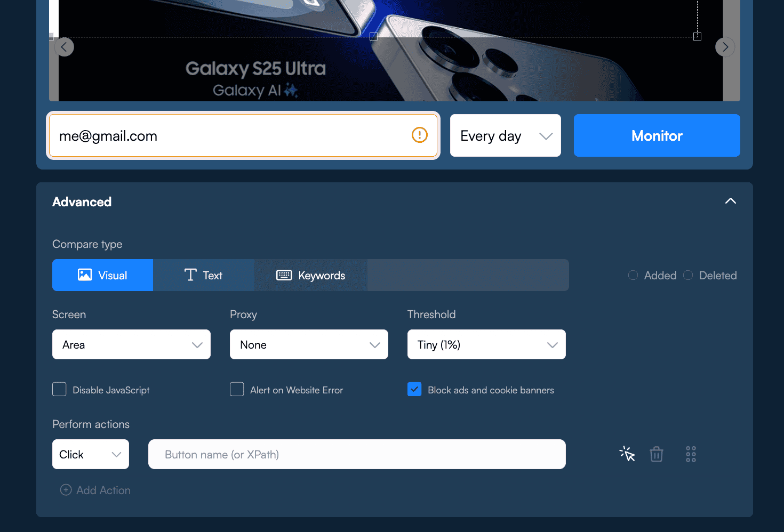Click the Screen label
The height and width of the screenshot is (532, 784).
(x=69, y=315)
